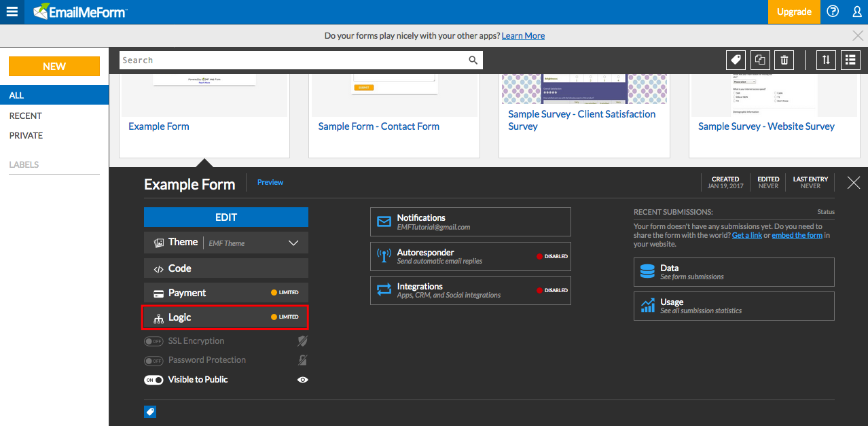Click the EDITED NEVER info
This screenshot has height=426, width=868.
768,182
